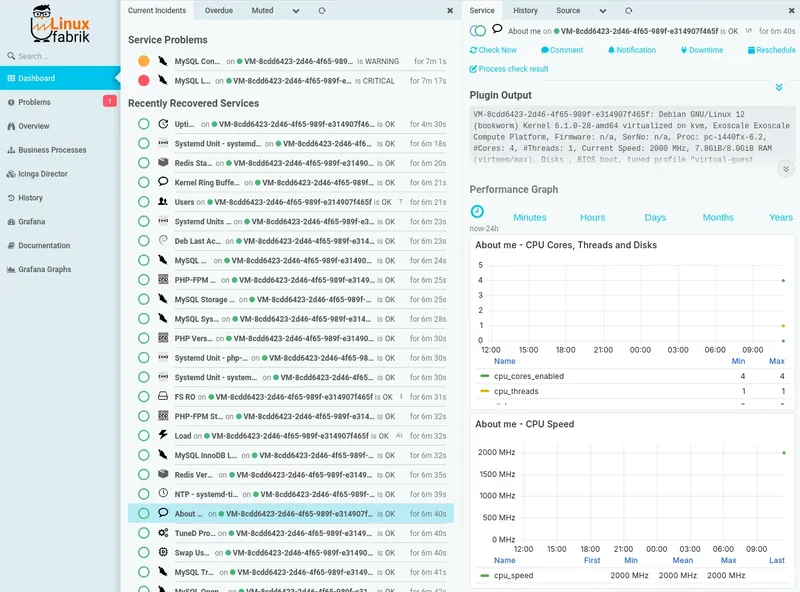Click the yellow cpu_threads legend swatch
Viewport: 800px width, 592px height.
click(485, 391)
